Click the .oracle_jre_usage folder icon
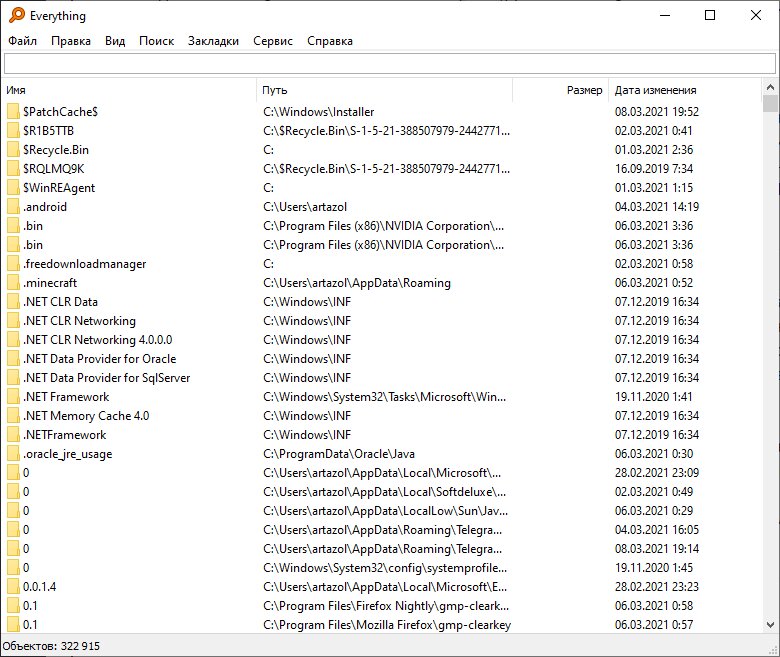 coord(13,454)
